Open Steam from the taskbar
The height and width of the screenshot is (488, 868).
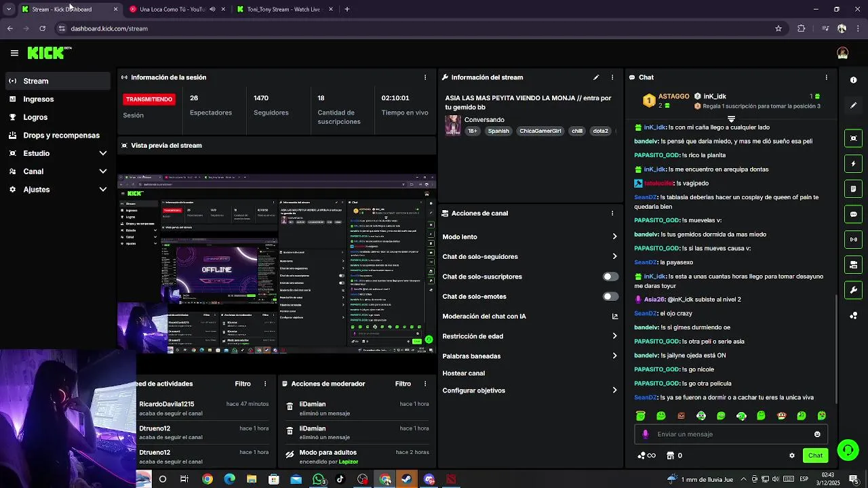406,479
